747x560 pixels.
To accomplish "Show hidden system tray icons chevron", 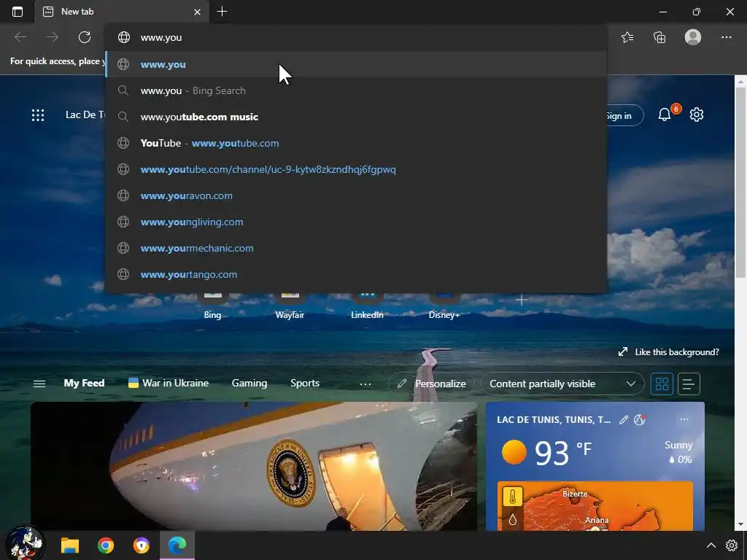I will (711, 545).
